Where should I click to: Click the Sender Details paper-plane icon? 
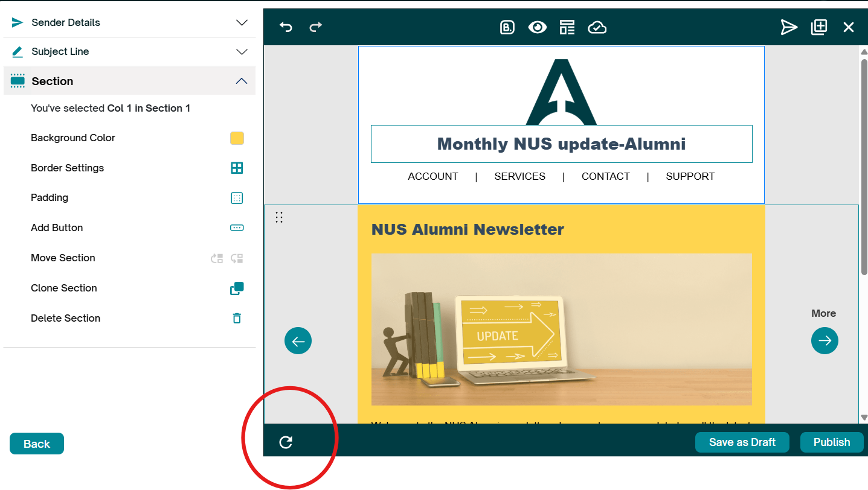[18, 23]
